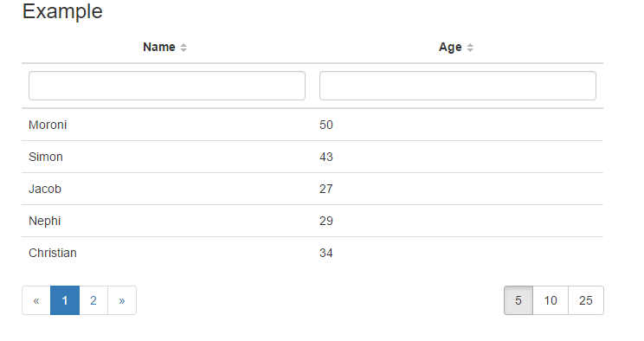Select page 1 in pagination

click(x=65, y=300)
